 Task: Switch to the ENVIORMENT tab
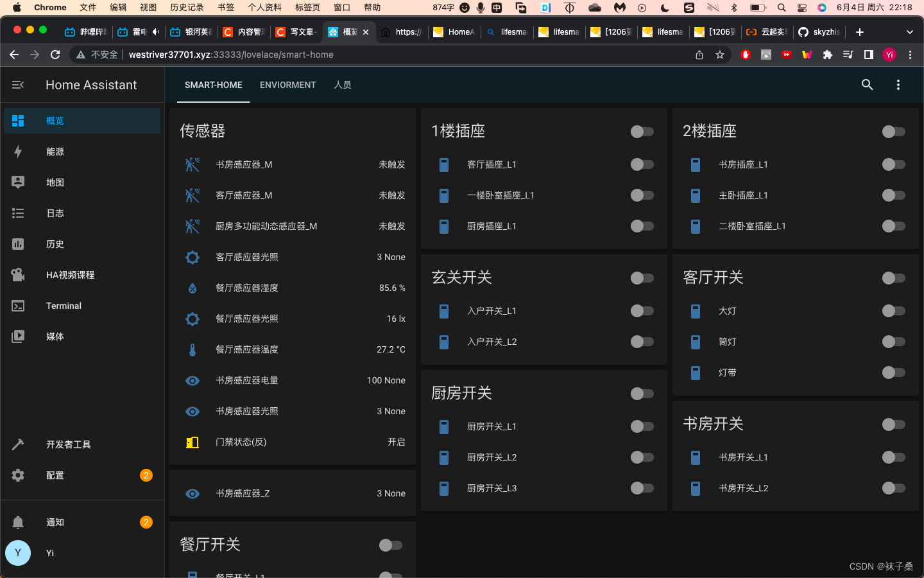pos(287,84)
